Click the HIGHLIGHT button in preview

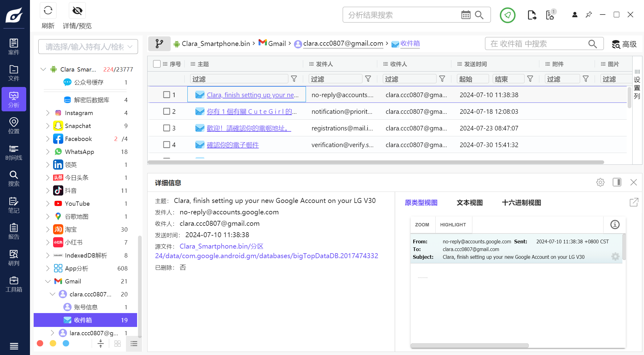click(453, 225)
